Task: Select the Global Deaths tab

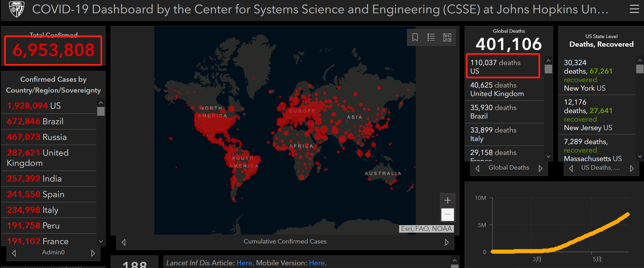Action: pos(509,168)
